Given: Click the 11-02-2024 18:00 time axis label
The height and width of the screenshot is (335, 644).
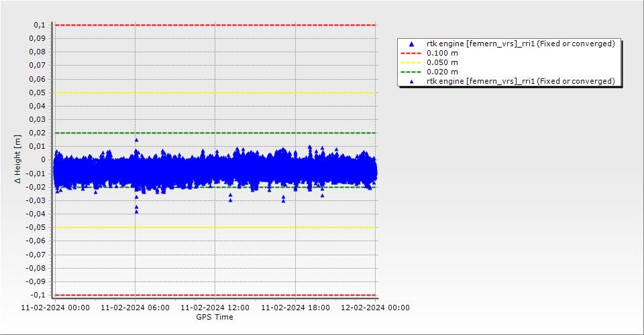Looking at the screenshot, I should point(295,308).
